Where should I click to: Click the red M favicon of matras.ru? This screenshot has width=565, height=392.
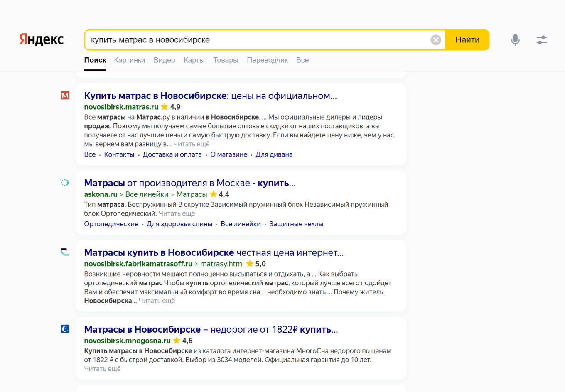click(x=65, y=96)
